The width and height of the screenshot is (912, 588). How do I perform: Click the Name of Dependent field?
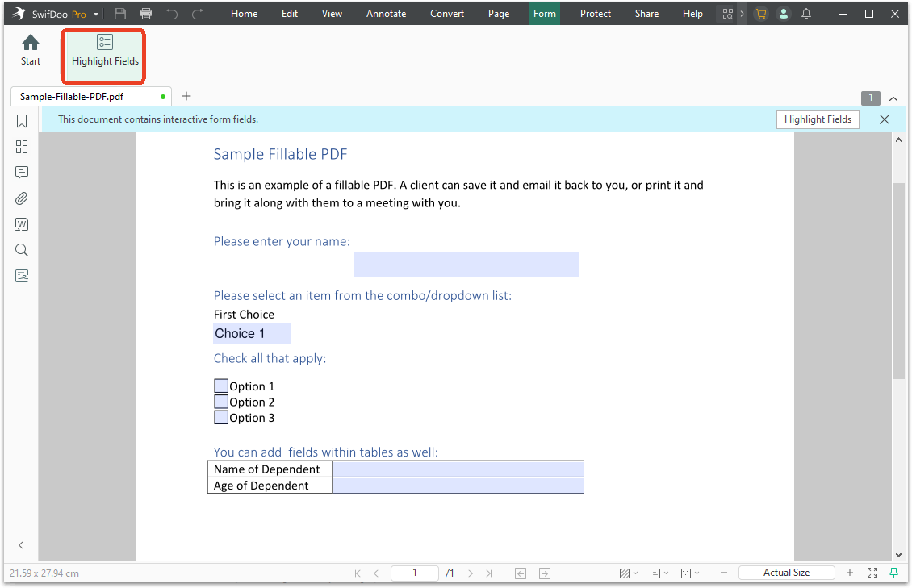(458, 469)
